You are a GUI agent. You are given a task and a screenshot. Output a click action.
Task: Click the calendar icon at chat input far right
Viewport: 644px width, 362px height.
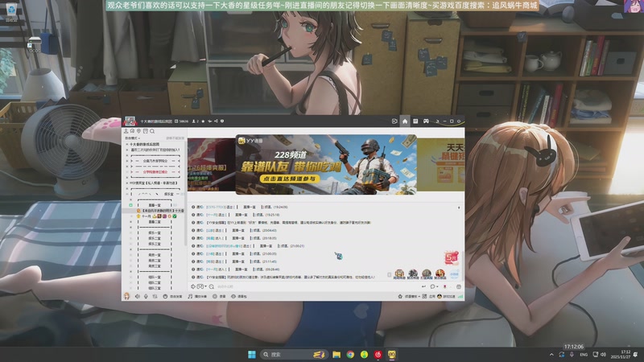click(x=459, y=286)
